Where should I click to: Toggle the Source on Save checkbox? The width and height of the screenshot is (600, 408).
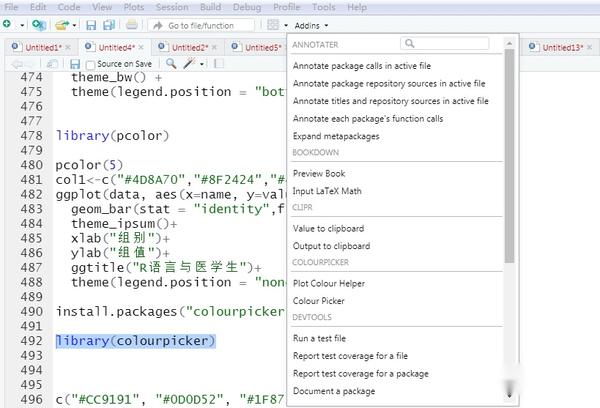coord(90,64)
